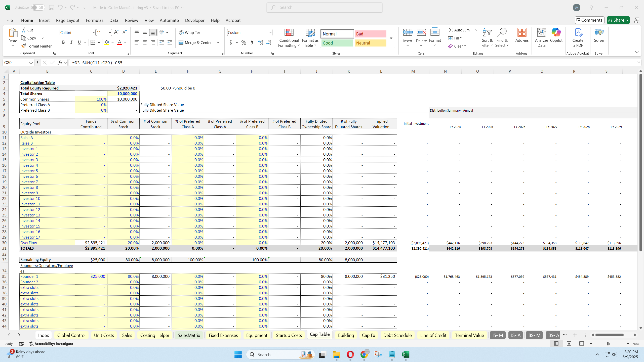Select the Format Painter tool
Image resolution: width=644 pixels, height=362 pixels.
[x=36, y=46]
